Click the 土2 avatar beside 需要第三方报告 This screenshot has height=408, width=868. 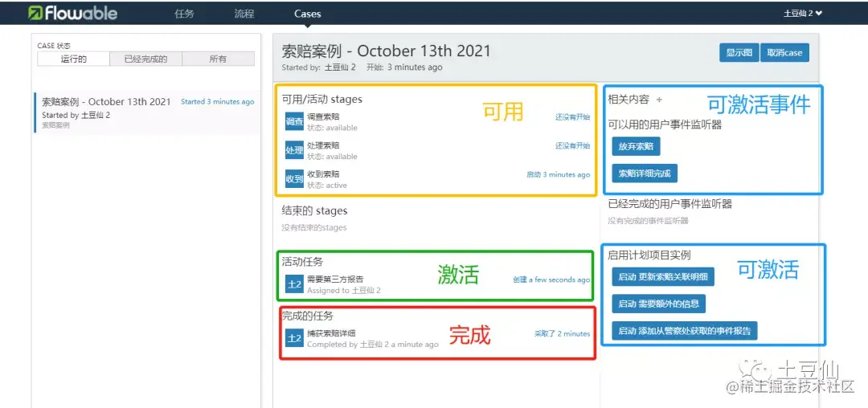(294, 284)
